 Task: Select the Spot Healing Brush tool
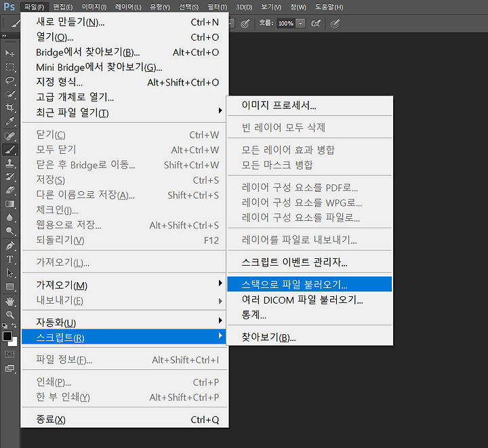click(x=9, y=136)
